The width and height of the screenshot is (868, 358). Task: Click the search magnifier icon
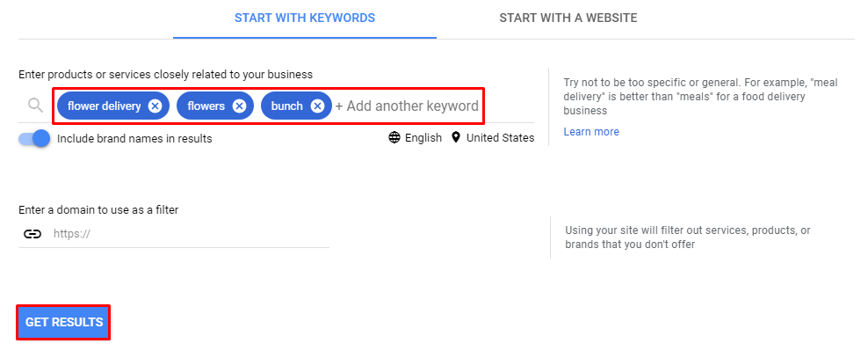[35, 106]
